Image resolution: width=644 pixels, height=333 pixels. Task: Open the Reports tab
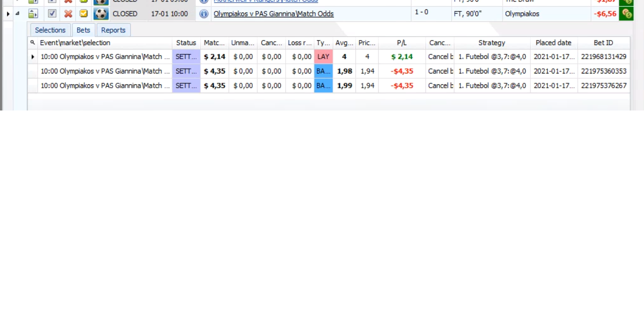(x=113, y=30)
